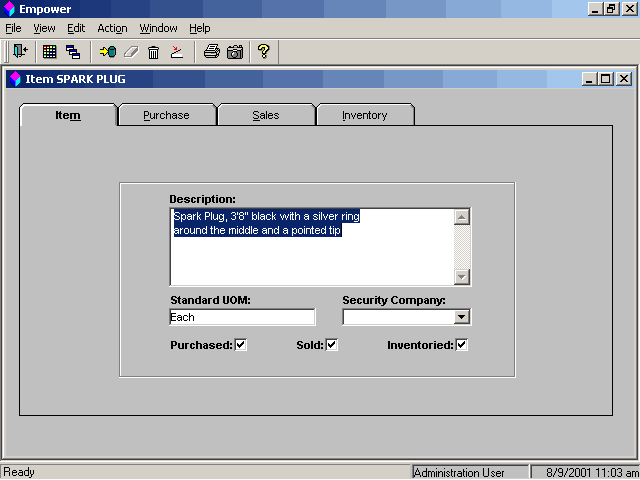Image resolution: width=640 pixels, height=480 pixels.
Task: Restore the Empower application window
Action: [612, 9]
